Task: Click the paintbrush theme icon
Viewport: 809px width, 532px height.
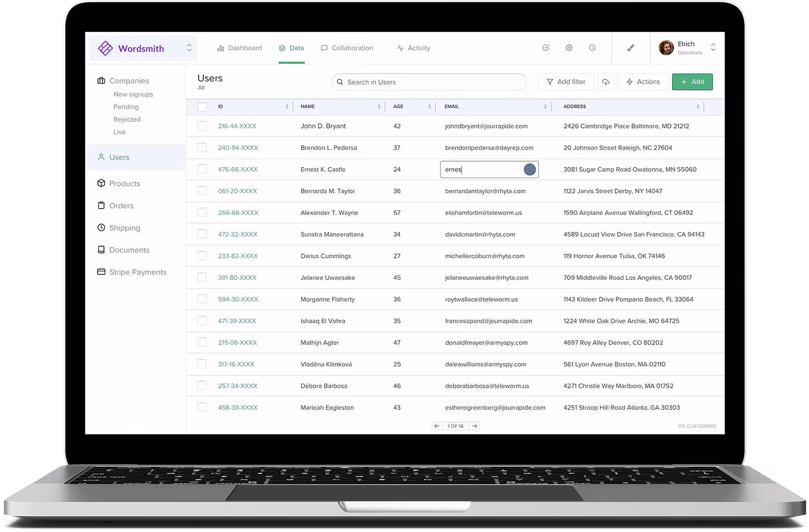Action: pyautogui.click(x=630, y=47)
